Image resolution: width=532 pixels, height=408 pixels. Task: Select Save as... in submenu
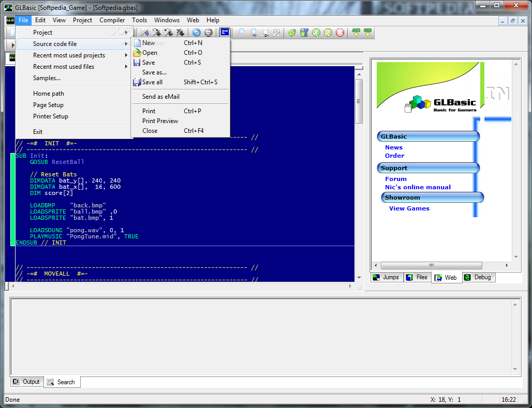[x=154, y=72]
